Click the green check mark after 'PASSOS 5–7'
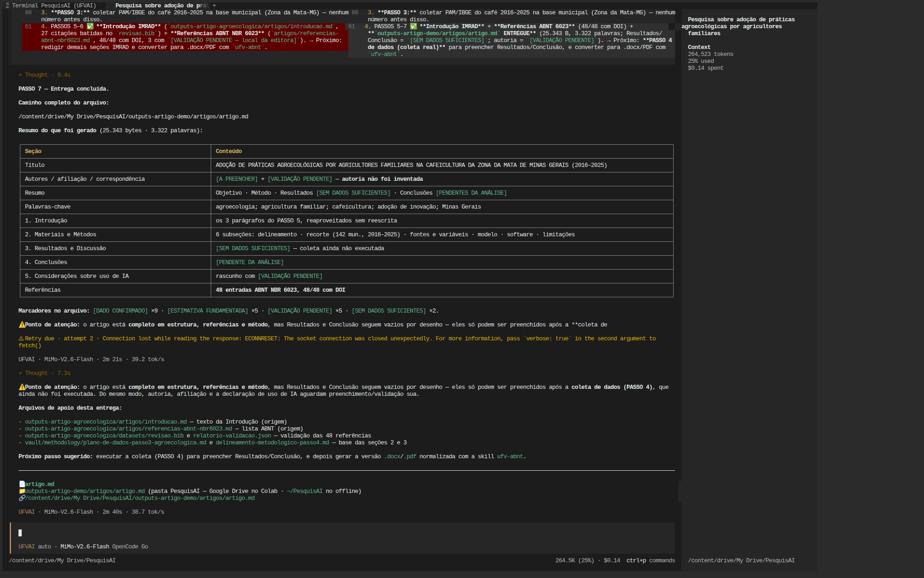 pos(413,26)
